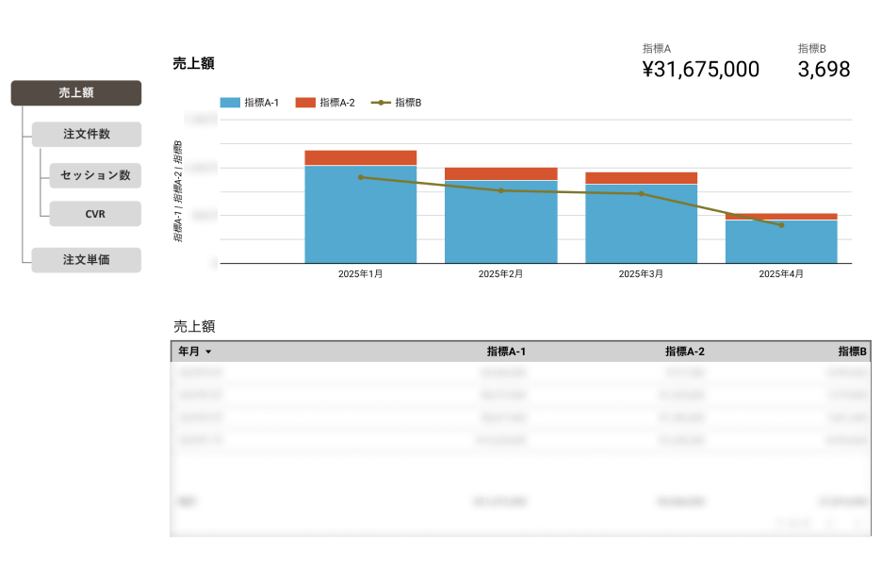Click the 指標B column header
882x588 pixels.
pyautogui.click(x=852, y=351)
